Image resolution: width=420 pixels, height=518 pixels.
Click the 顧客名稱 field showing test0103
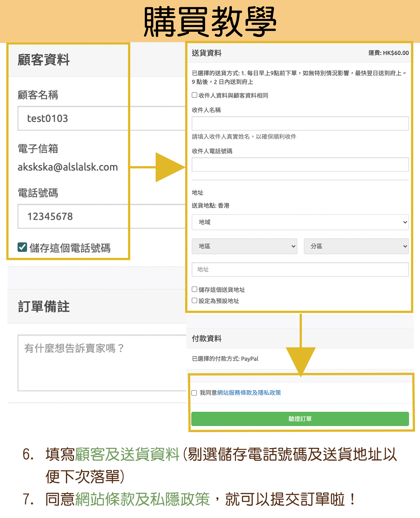pyautogui.click(x=73, y=118)
